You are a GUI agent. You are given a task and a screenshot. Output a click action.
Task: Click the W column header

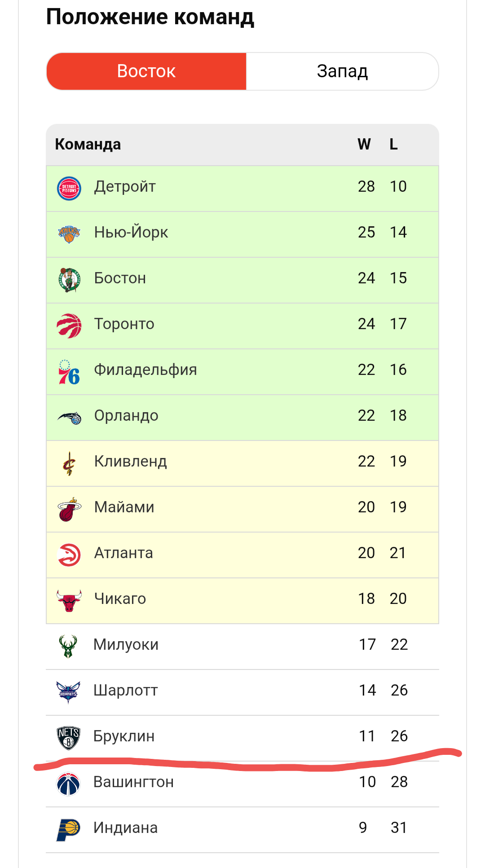pos(364,144)
